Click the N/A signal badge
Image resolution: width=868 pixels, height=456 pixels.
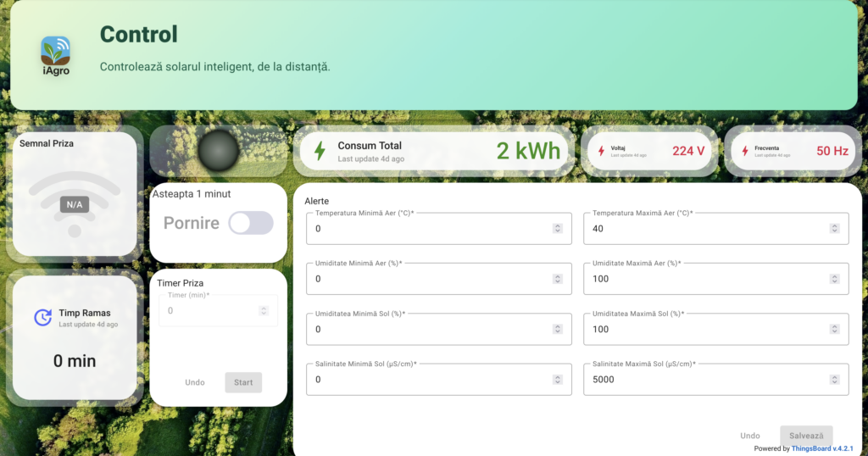coord(75,204)
